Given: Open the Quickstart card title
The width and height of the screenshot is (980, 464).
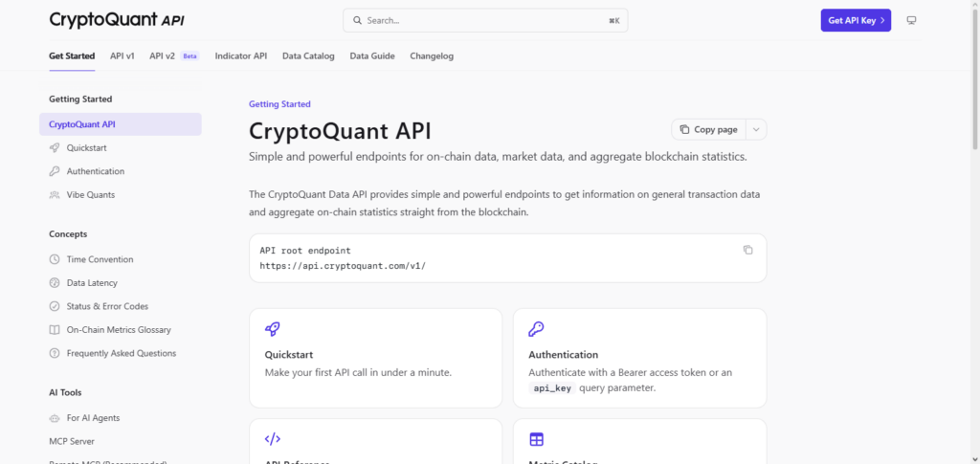Looking at the screenshot, I should [x=289, y=354].
